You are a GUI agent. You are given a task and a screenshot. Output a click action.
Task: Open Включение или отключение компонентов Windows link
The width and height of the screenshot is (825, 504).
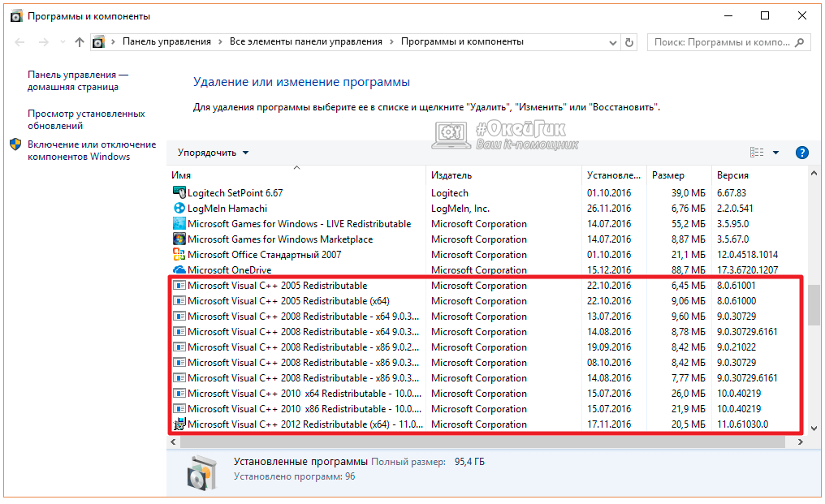pos(92,150)
